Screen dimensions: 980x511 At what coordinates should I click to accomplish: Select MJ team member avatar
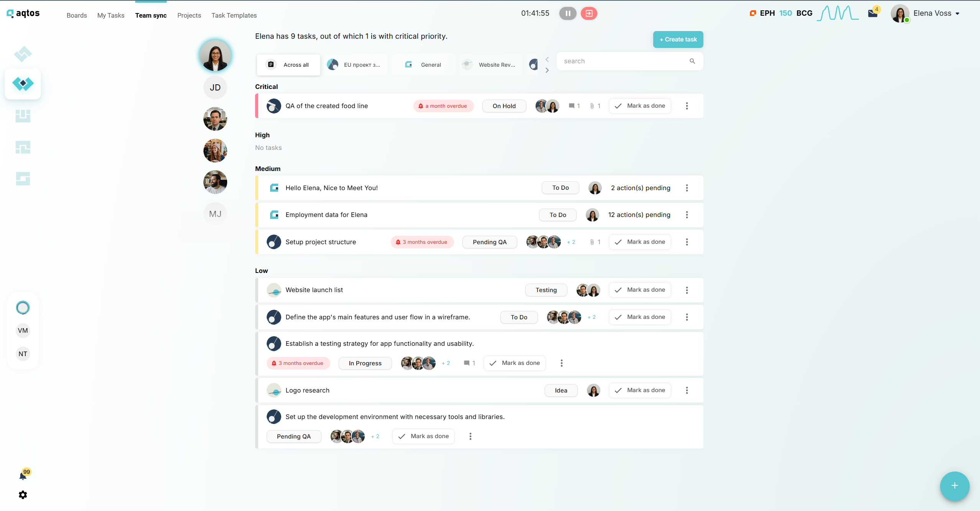tap(215, 214)
